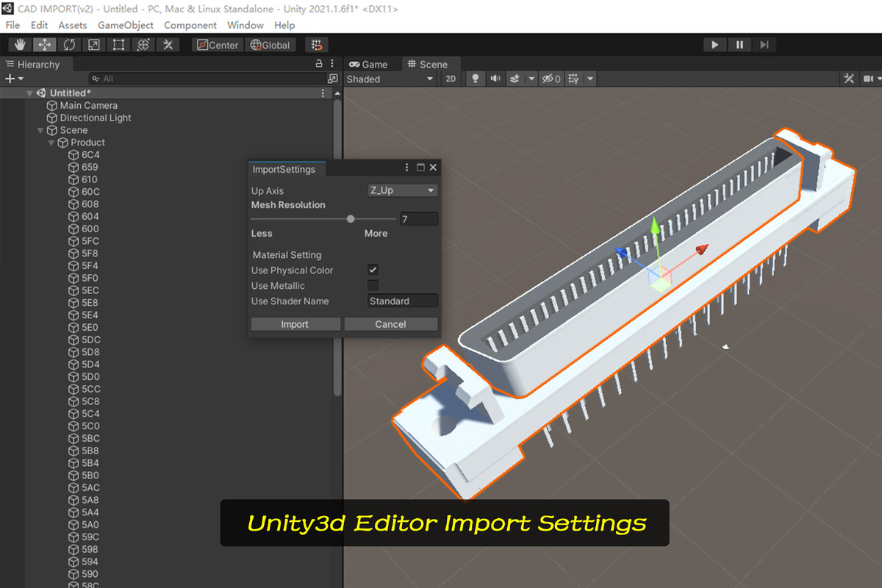The image size is (882, 588).
Task: Collapse the Product object in Hierarchy
Action: (x=51, y=143)
